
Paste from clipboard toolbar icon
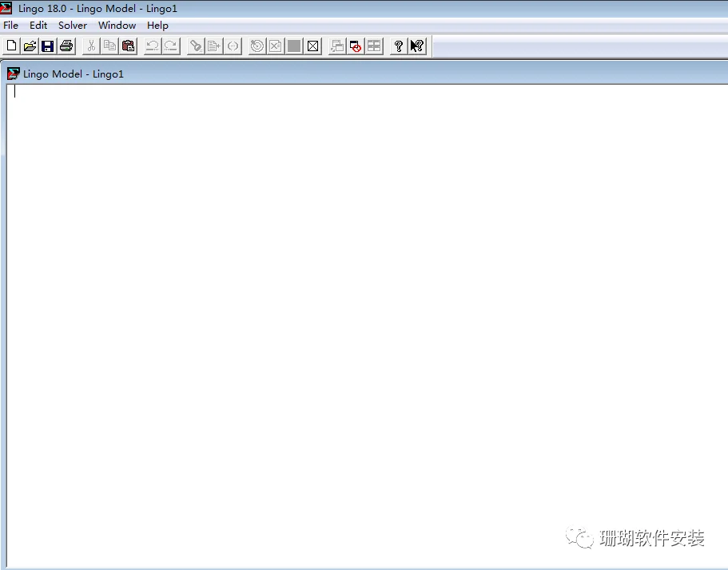(x=128, y=46)
